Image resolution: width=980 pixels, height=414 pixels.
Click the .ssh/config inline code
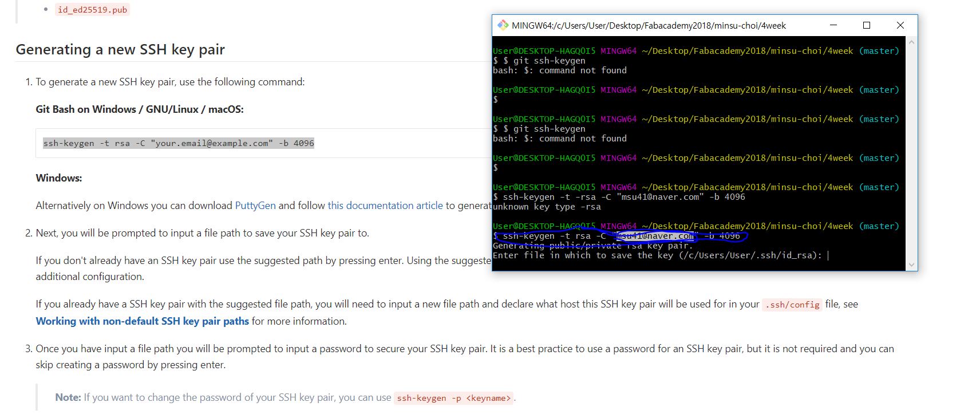click(792, 305)
